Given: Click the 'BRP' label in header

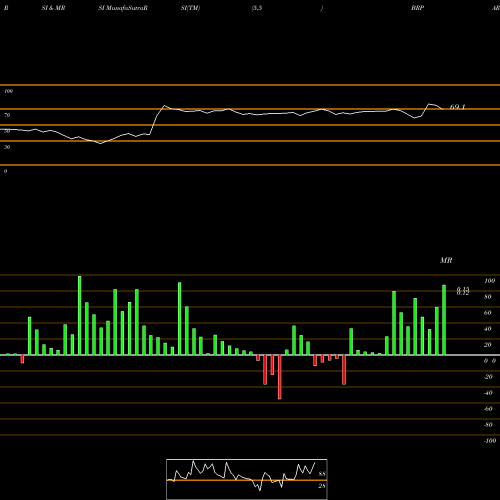Looking at the screenshot, I should (417, 8).
